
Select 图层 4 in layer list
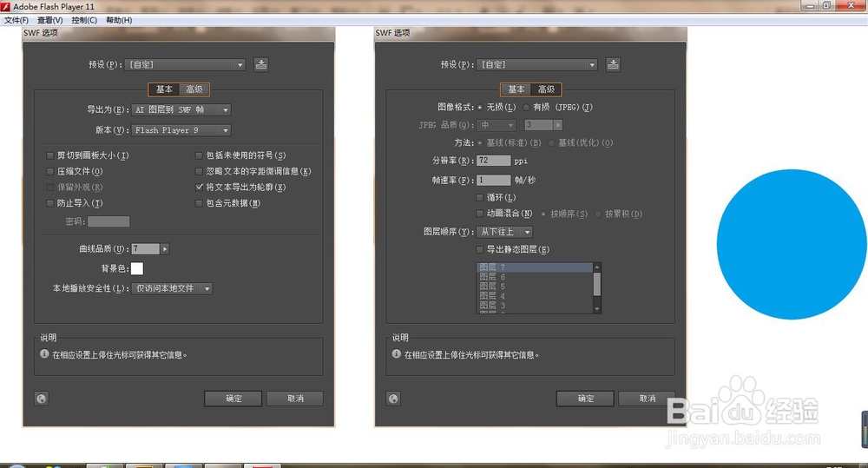pyautogui.click(x=534, y=296)
